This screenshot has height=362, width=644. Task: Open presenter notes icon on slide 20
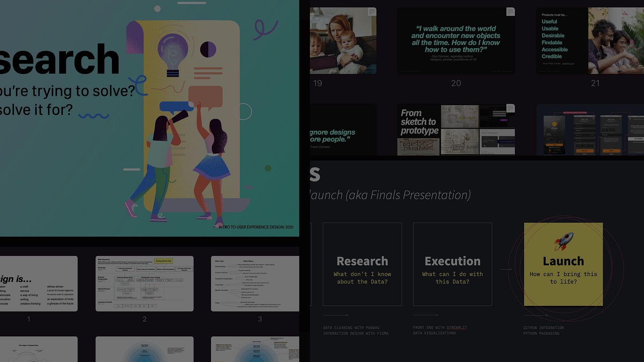click(511, 11)
